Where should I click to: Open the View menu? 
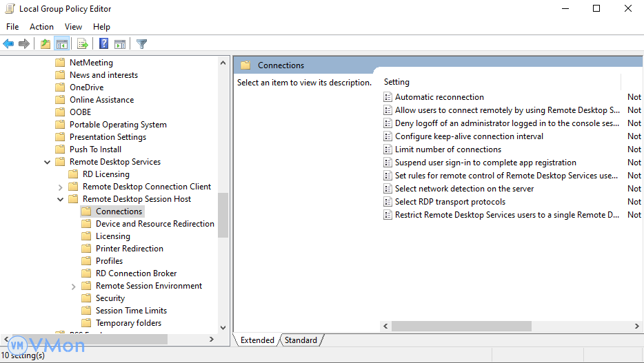(x=73, y=27)
